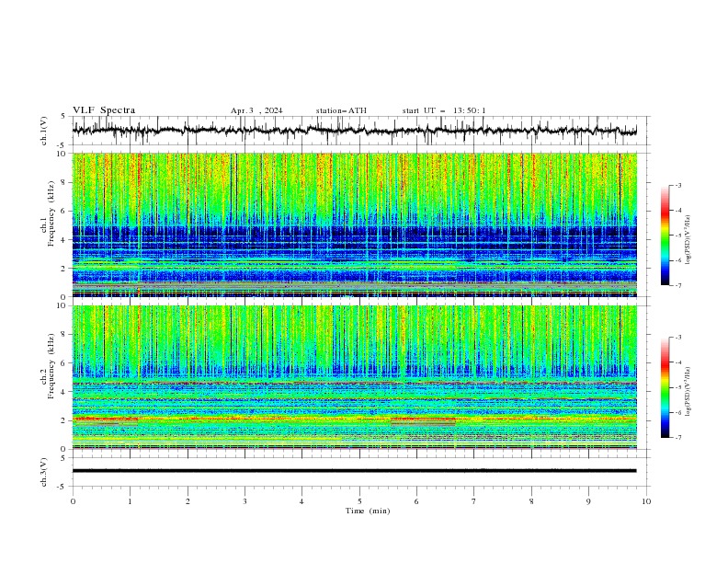Select the "start UT = 13:50:1" text
Viewport: 728px width, 563px height.
pos(444,110)
